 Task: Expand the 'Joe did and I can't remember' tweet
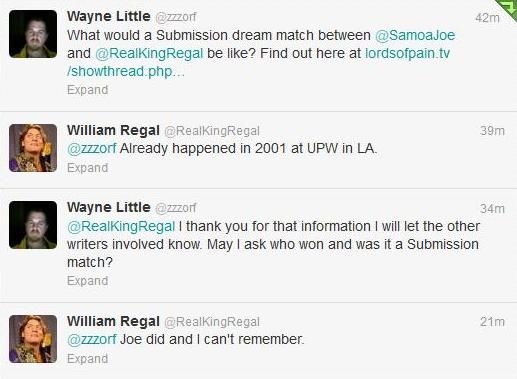point(87,359)
